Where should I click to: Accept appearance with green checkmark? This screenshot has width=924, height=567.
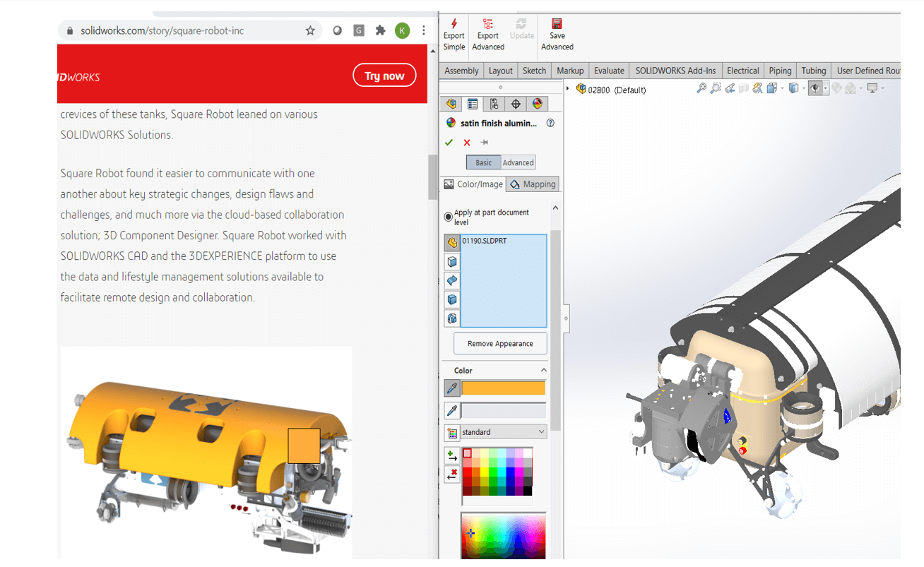tap(449, 143)
